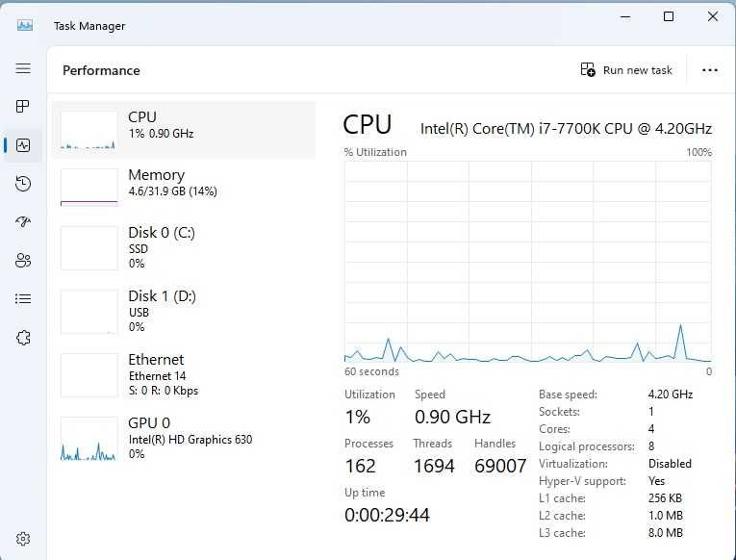The width and height of the screenshot is (736, 560).
Task: Go to the Processes page icon
Action: (23, 107)
